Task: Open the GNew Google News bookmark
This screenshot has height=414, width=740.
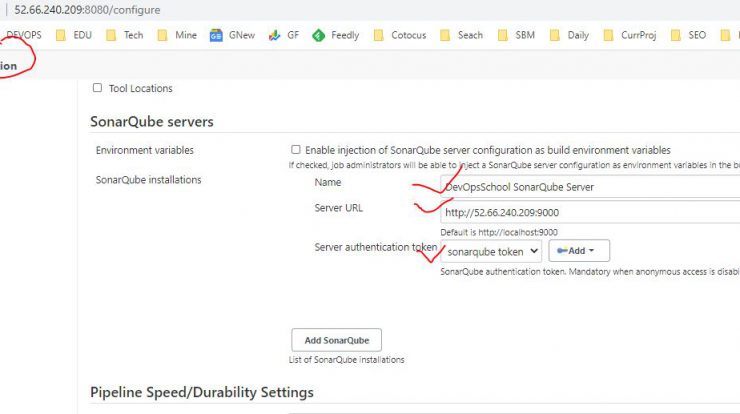Action: point(232,35)
